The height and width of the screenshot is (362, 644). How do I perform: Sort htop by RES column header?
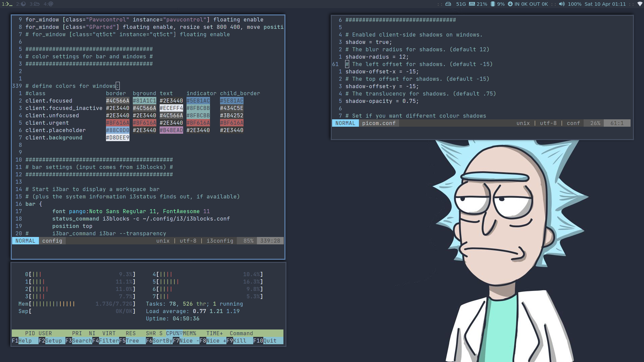pyautogui.click(x=131, y=334)
